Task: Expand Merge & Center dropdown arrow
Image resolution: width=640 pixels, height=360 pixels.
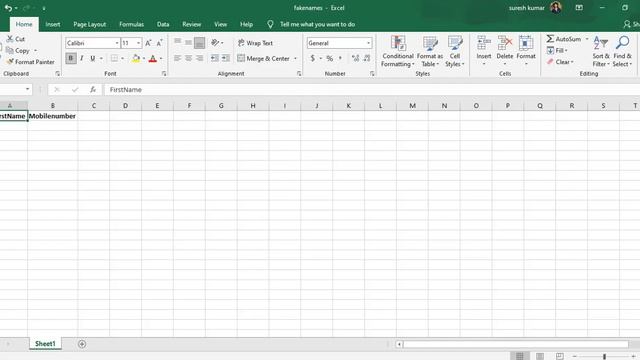Action: 295,58
